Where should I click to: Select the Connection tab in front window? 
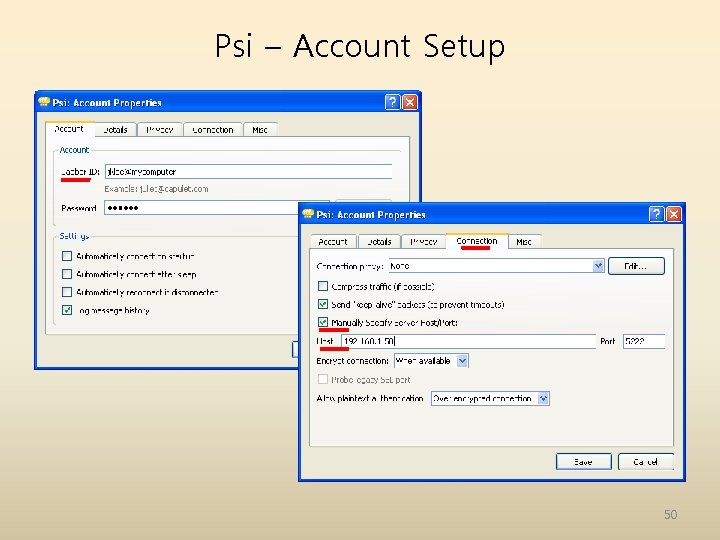click(477, 241)
